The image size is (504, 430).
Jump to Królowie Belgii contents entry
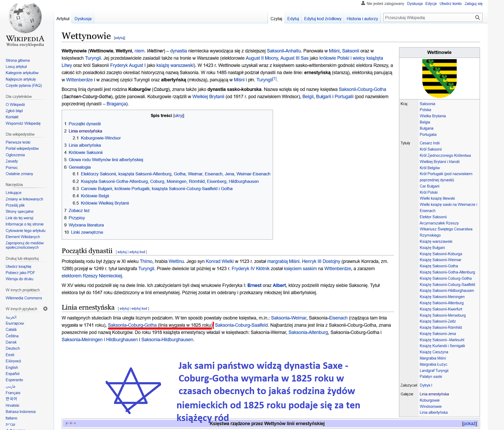95,196
